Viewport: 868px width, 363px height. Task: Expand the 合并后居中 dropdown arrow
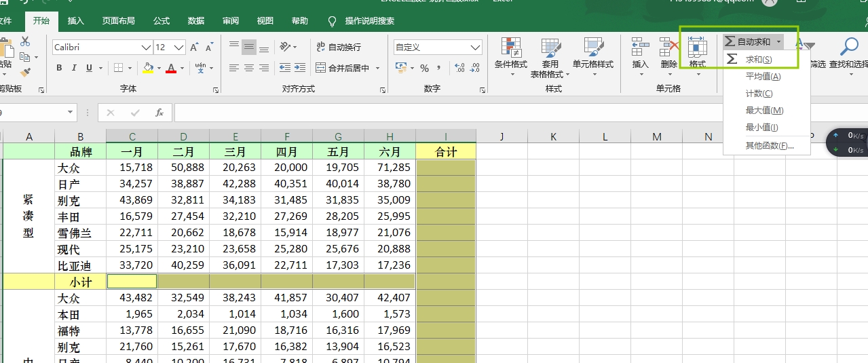click(376, 68)
